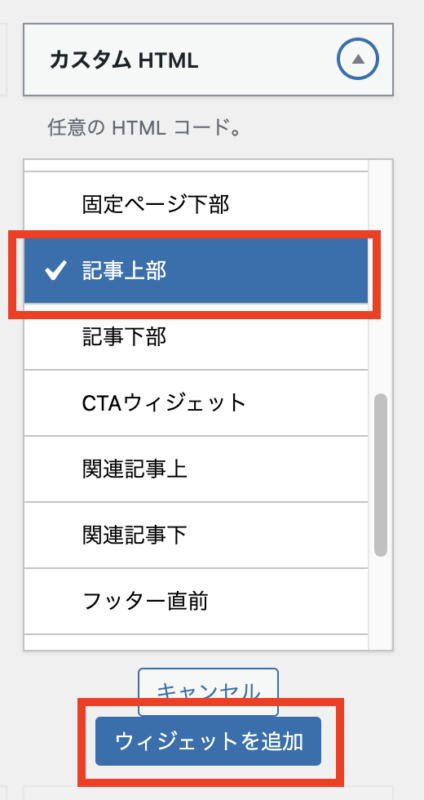Choose 記事下部 as the widget area
424x800 pixels.
click(196, 337)
